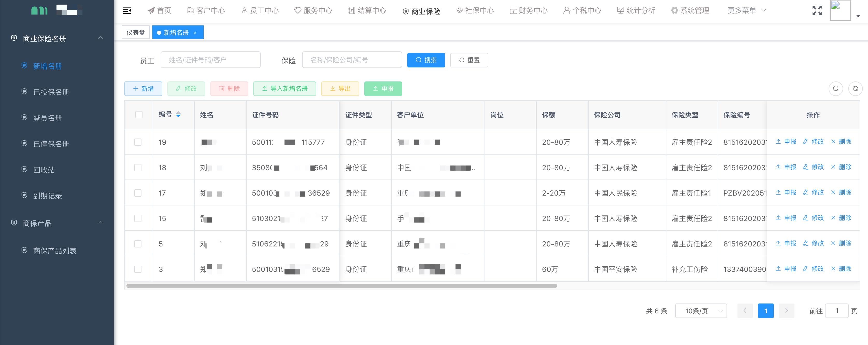The width and height of the screenshot is (868, 345).
Task: Collapse the 商业保险名册 section in the sidebar
Action: (101, 38)
